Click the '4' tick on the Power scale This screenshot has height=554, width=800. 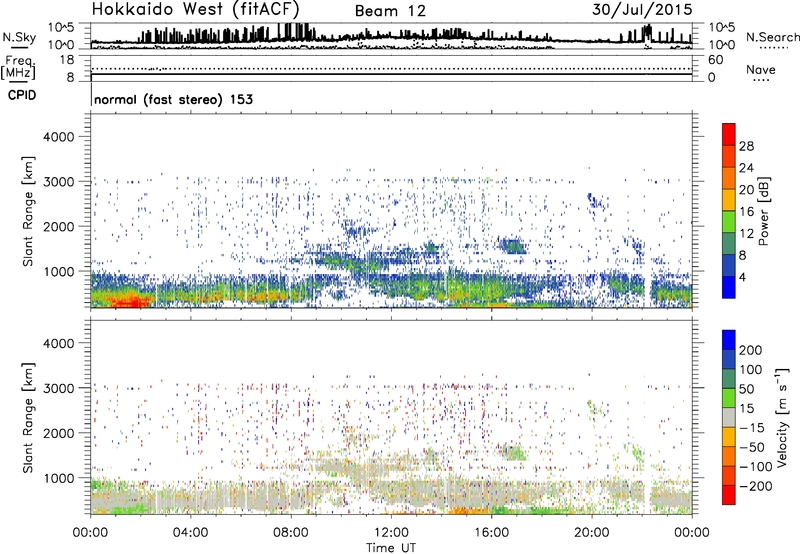[x=742, y=277]
